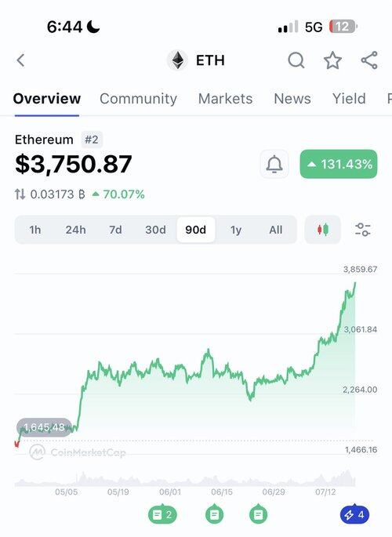Viewport: 392px width, 537px height.
Task: Tap the #2 rank badge
Action: [92, 140]
